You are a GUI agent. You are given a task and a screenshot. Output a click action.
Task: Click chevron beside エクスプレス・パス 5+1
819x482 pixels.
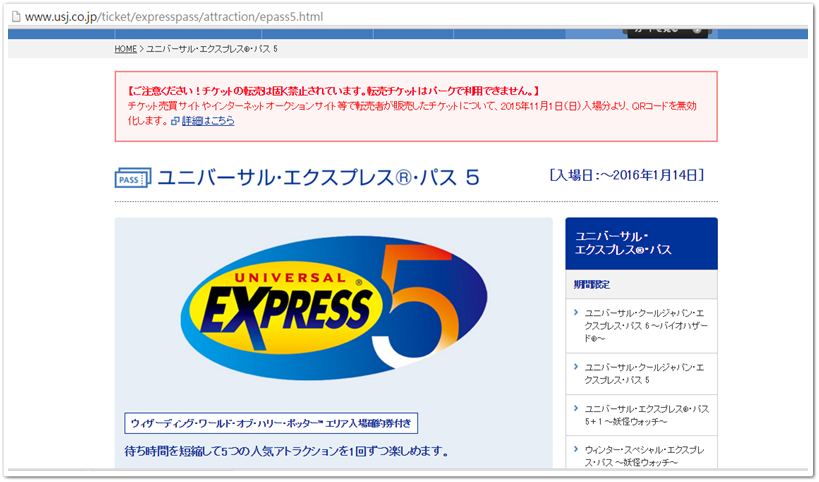point(576,408)
